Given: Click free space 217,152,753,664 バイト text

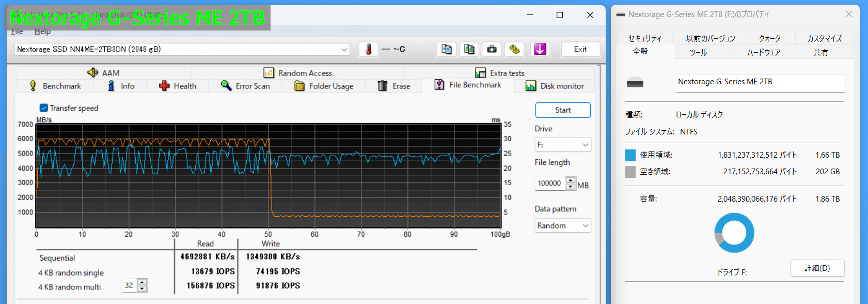Looking at the screenshot, I should click(760, 172).
